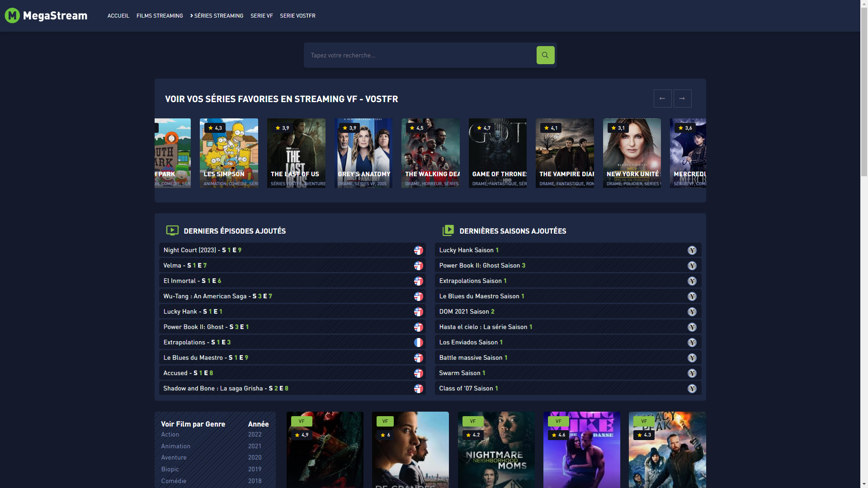Open the Accueil menu item
868x488 pixels.
tap(118, 16)
